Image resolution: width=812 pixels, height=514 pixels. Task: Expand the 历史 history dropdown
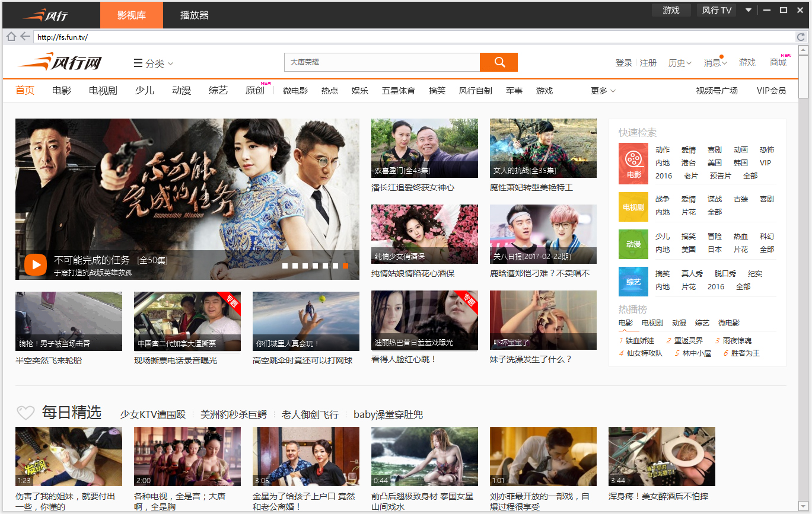pyautogui.click(x=680, y=63)
